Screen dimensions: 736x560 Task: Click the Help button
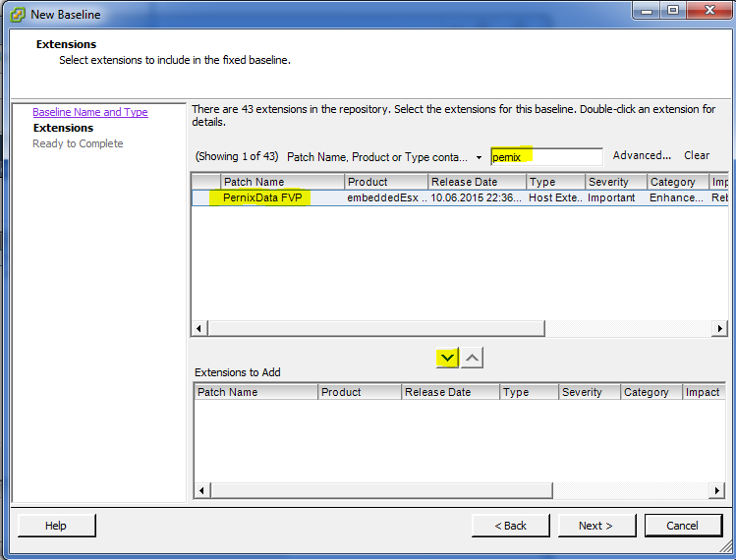click(x=56, y=526)
